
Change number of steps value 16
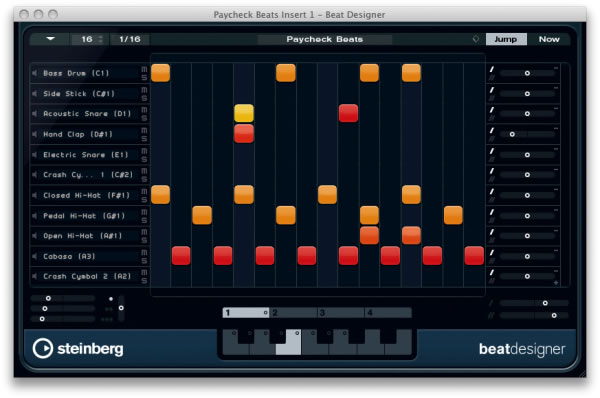pos(87,39)
